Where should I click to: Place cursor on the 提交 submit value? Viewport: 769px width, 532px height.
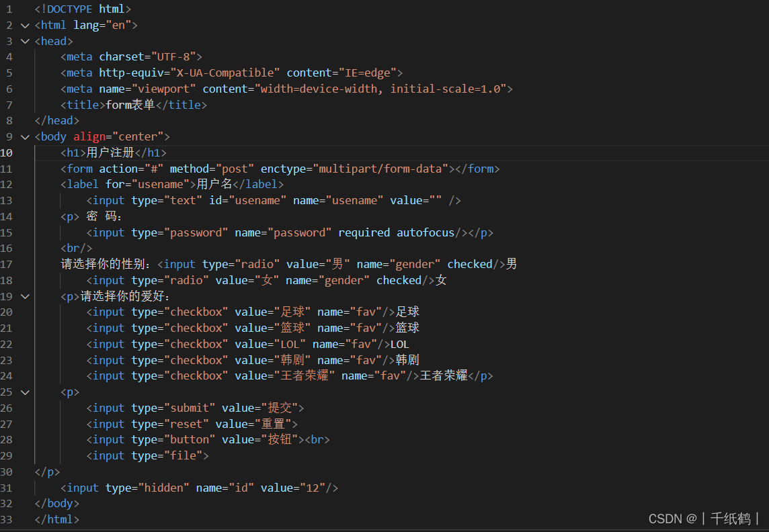click(280, 408)
